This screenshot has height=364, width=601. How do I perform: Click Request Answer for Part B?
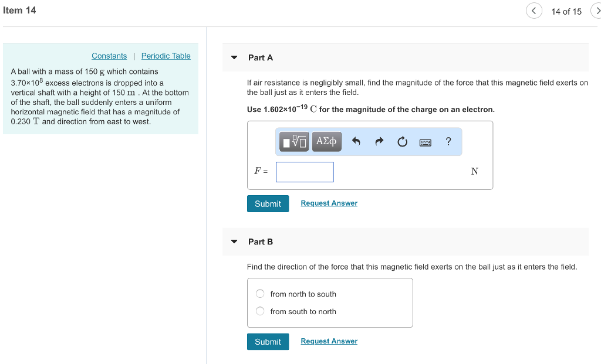tap(329, 341)
